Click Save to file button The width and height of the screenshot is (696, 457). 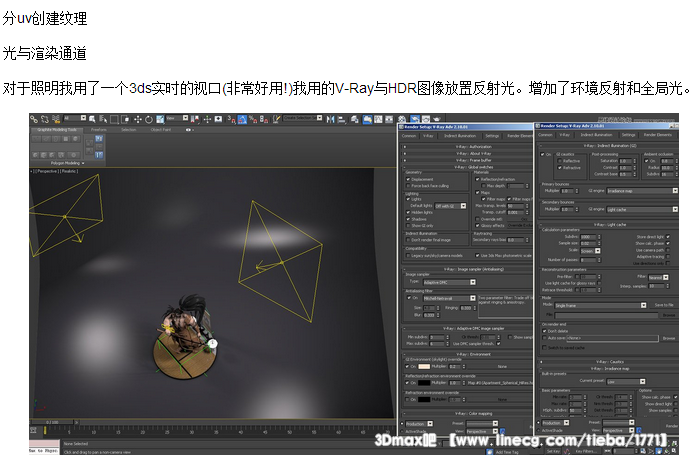click(664, 305)
